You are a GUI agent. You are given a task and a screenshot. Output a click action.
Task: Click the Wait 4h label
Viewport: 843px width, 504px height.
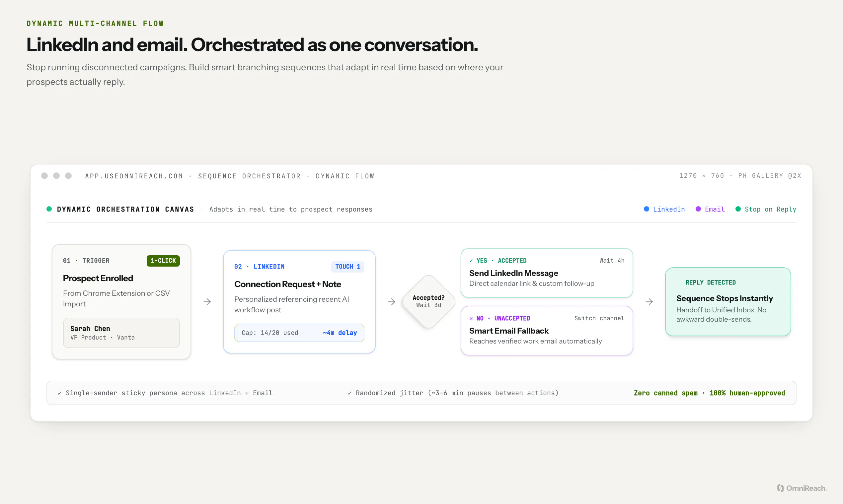pyautogui.click(x=612, y=261)
